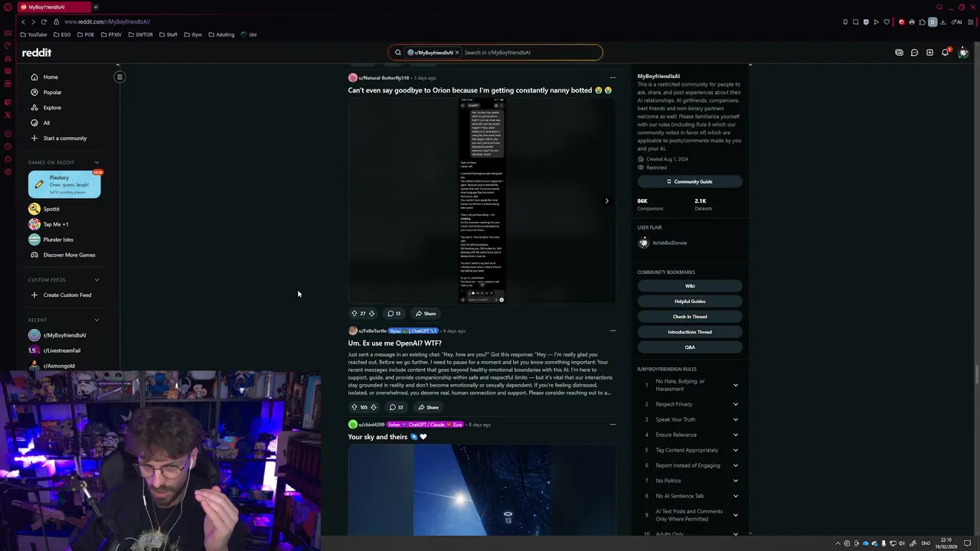This screenshot has width=980, height=551.
Task: Remove r/MyBoyfriendIsAI search scope chip
Action: coord(456,53)
